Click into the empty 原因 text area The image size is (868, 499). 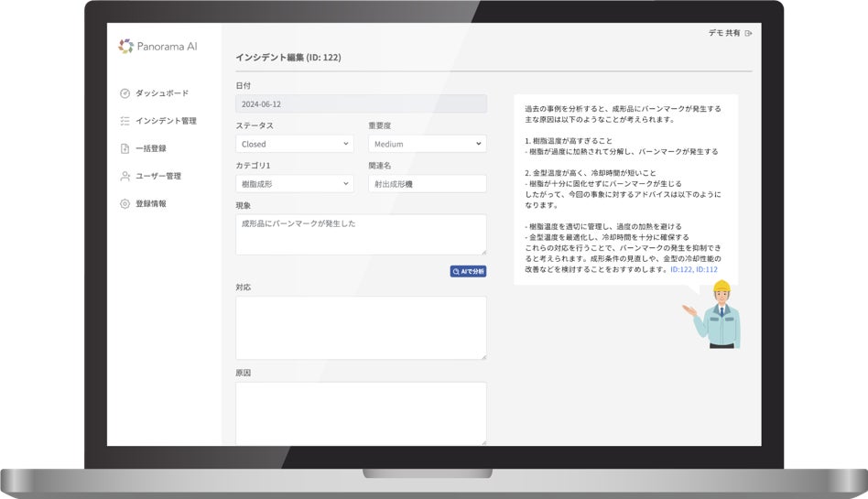pyautogui.click(x=361, y=413)
